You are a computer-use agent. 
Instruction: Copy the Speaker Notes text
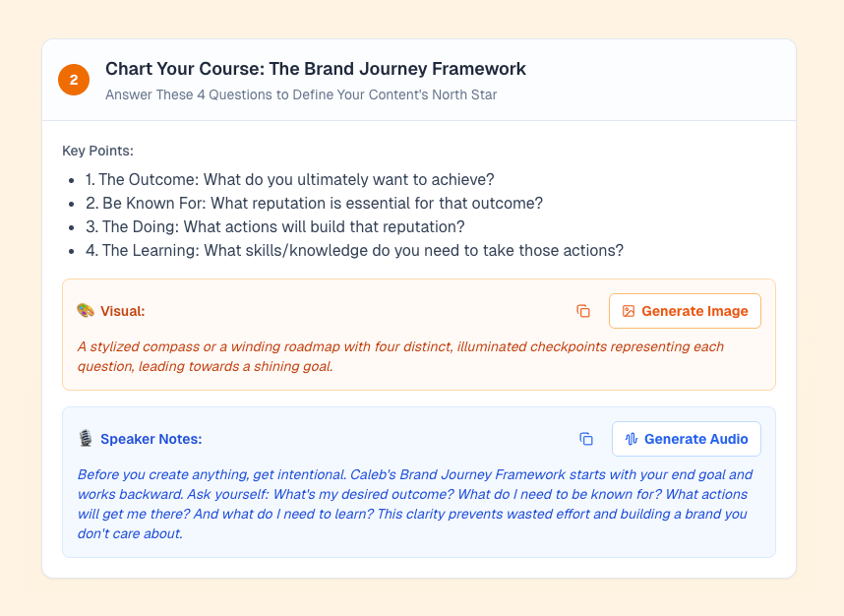tap(586, 439)
